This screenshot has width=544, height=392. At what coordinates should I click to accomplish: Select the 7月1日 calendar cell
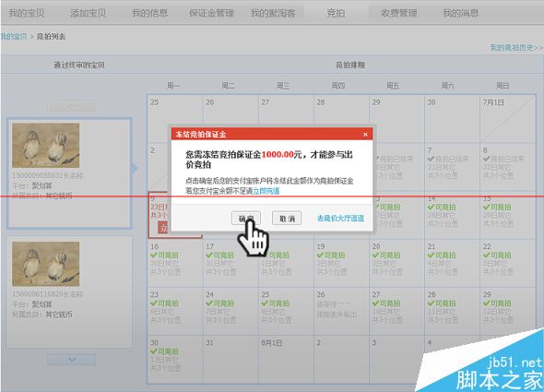(x=507, y=119)
